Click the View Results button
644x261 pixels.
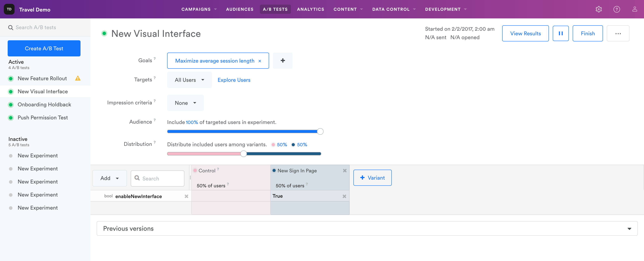point(525,34)
